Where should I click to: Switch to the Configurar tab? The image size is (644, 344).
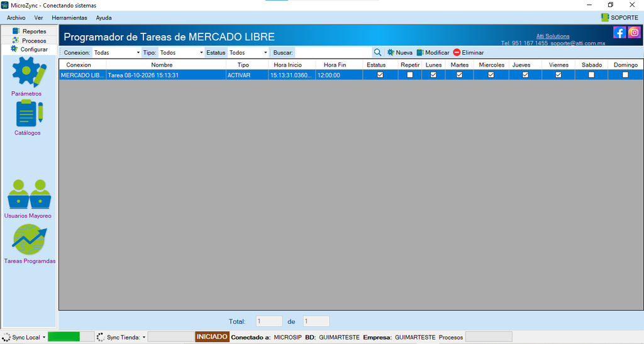coord(29,49)
